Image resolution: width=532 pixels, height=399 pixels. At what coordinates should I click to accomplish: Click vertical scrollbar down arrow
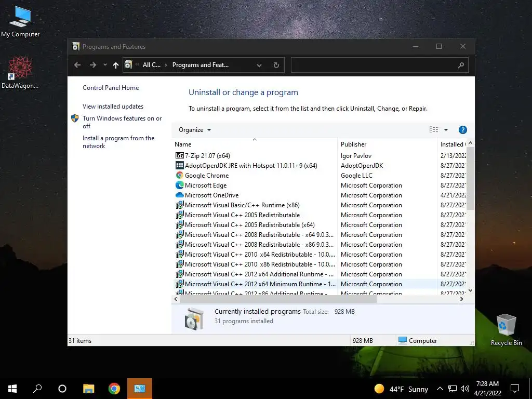pos(470,290)
